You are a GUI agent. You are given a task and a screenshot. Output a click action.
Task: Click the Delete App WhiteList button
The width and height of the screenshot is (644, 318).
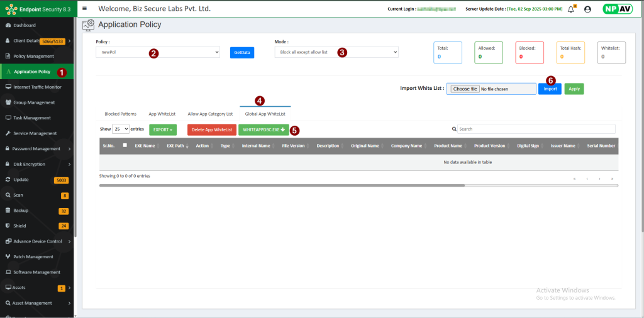click(x=212, y=129)
